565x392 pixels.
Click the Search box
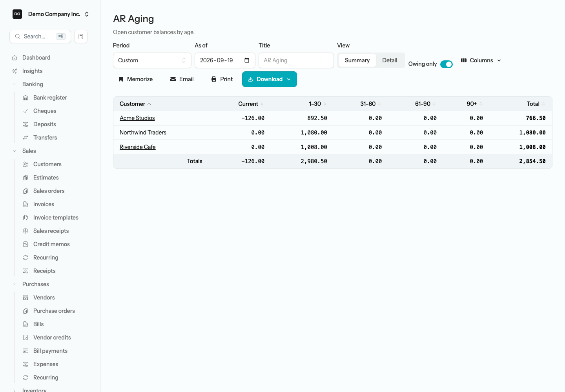click(40, 36)
